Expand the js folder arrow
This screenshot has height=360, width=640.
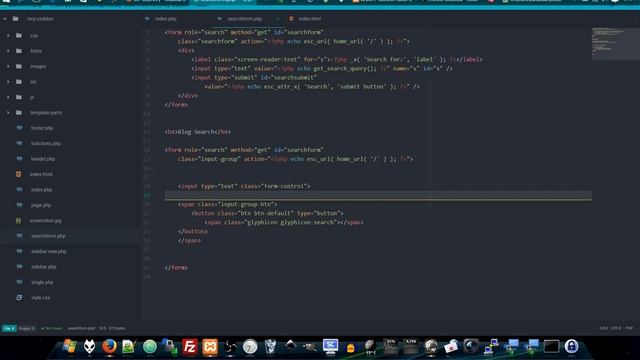8,97
